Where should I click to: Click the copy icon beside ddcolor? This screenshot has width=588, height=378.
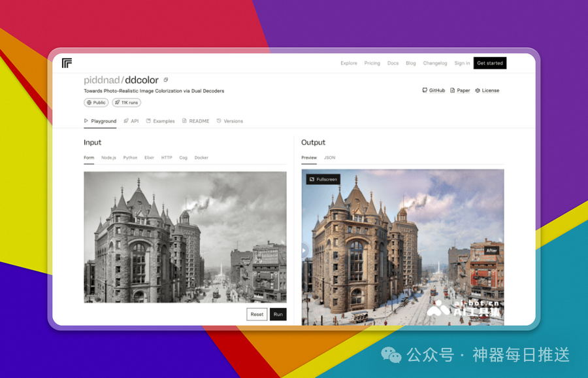pyautogui.click(x=166, y=80)
